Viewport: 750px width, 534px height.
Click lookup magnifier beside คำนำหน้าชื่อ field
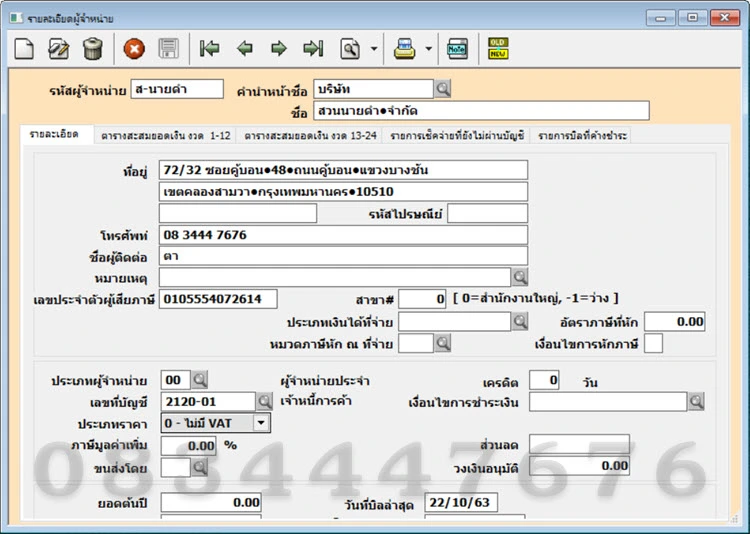442,89
